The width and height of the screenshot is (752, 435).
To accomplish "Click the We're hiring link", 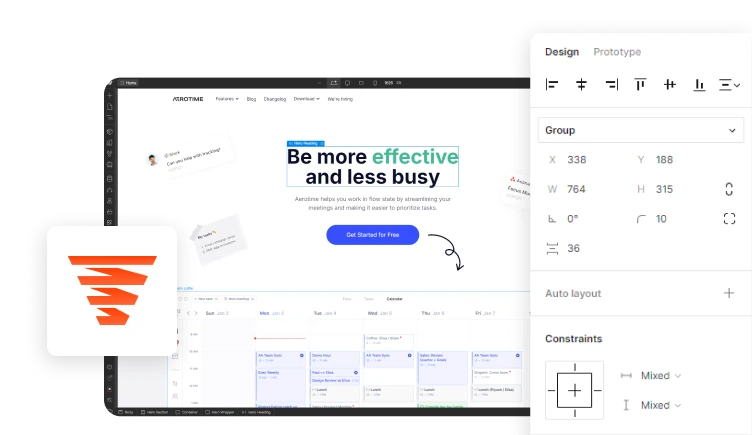I will click(340, 99).
